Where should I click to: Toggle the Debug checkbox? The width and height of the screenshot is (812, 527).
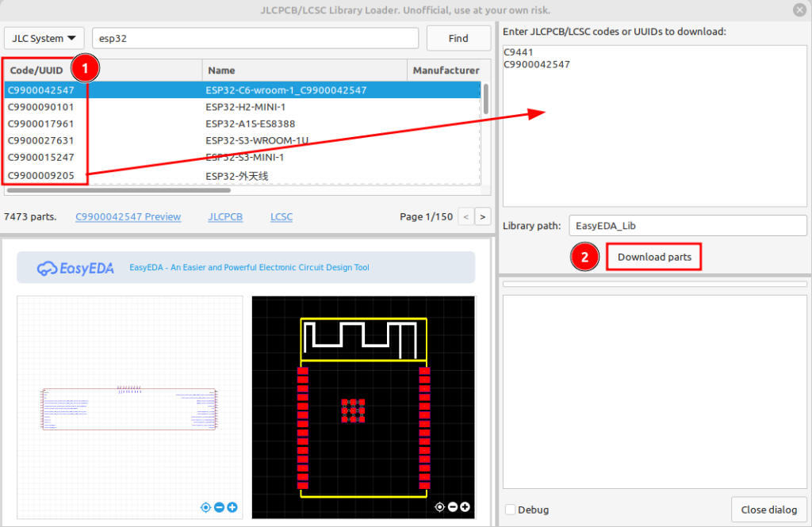pos(511,510)
